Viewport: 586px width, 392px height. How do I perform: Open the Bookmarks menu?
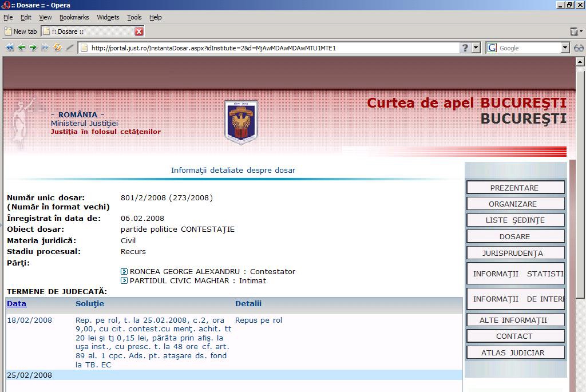[74, 17]
